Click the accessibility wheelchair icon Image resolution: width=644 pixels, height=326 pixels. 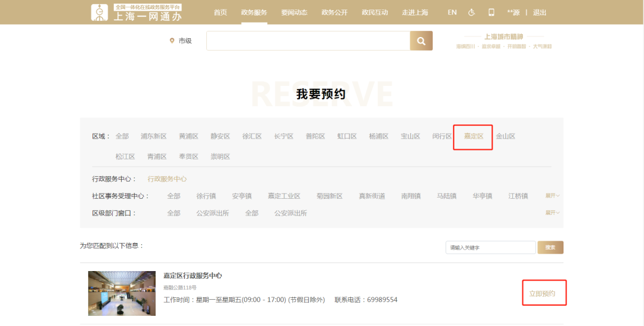point(472,13)
